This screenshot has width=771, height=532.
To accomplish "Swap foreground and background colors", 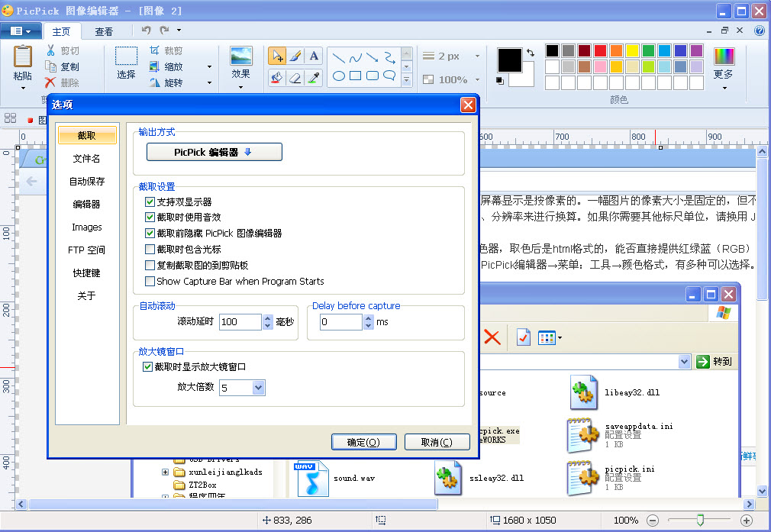I will [x=531, y=52].
